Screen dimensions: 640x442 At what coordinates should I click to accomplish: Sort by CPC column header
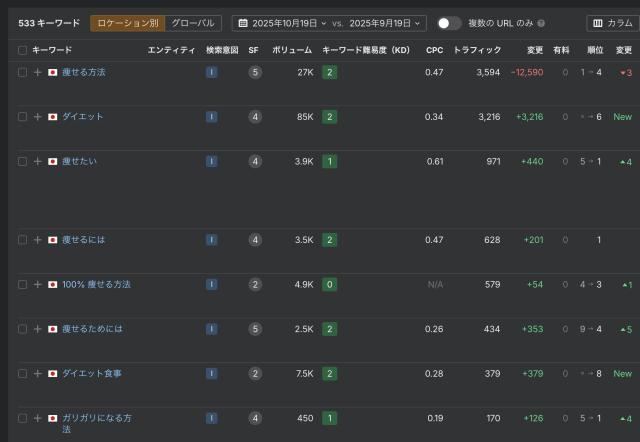435,50
